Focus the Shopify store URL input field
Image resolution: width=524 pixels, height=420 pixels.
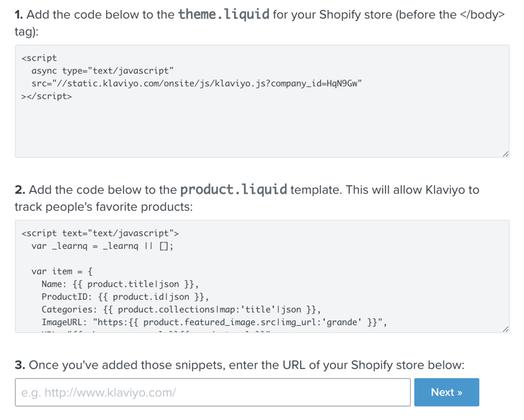[x=213, y=392]
